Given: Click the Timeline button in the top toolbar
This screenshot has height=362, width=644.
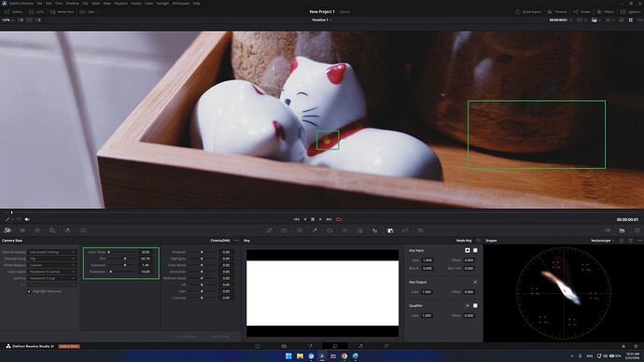Looking at the screenshot, I should pos(557,12).
